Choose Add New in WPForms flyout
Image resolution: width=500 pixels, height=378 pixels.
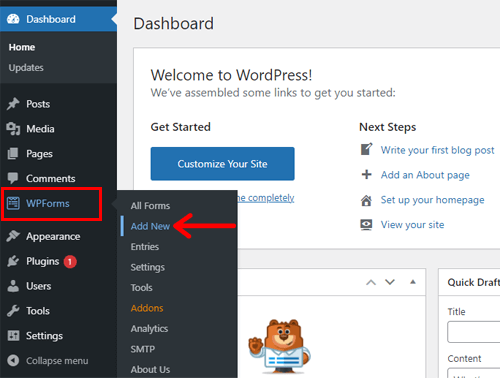tap(150, 226)
